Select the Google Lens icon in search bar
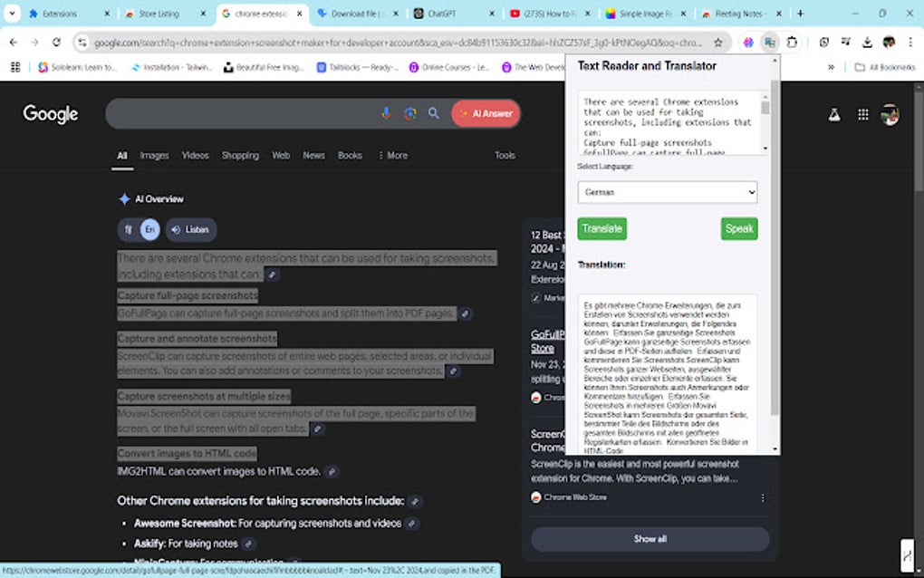The image size is (924, 578). [409, 113]
